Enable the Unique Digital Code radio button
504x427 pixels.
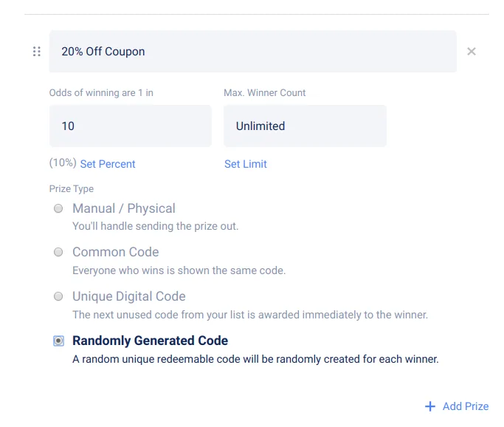coord(58,297)
